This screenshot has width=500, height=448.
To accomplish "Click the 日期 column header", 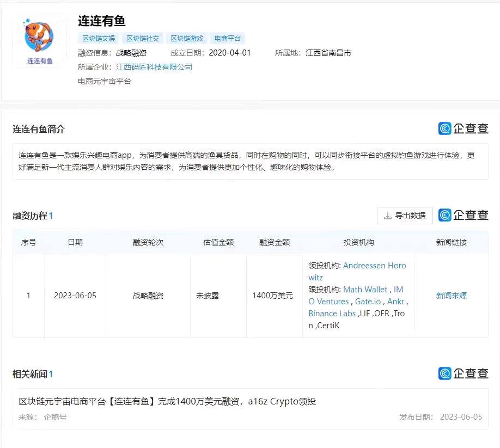I will (75, 242).
